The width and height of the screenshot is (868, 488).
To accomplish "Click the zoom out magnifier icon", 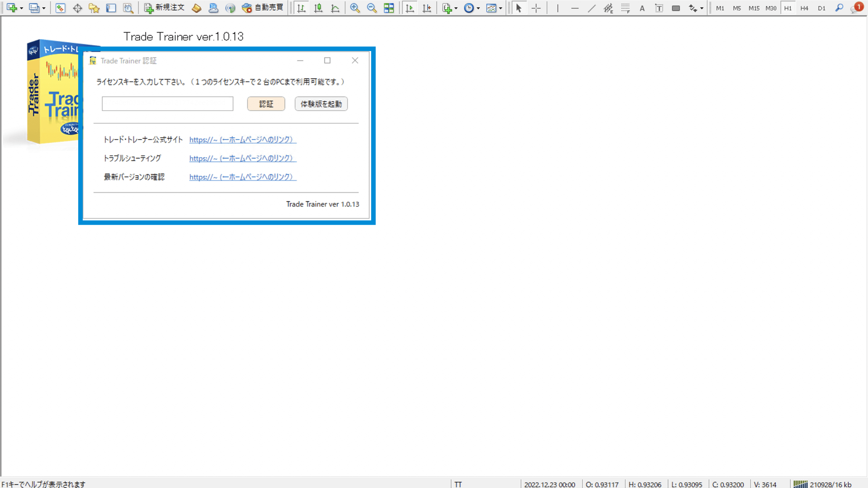I will [372, 8].
